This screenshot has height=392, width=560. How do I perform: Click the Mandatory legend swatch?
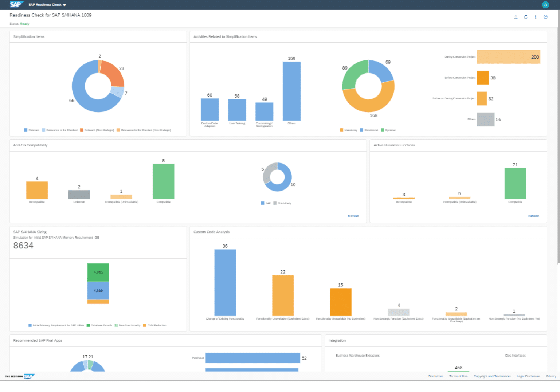[x=341, y=130]
